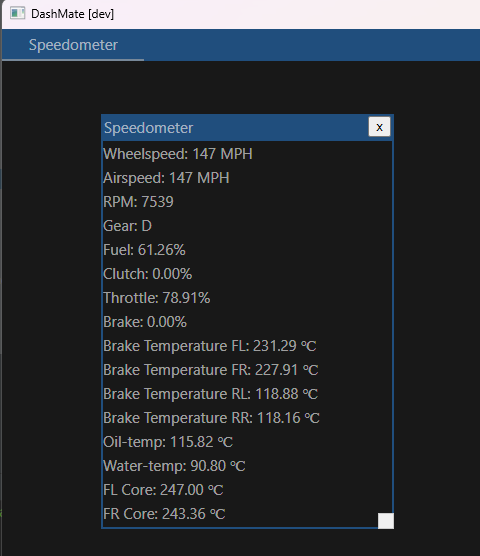Click the Fuel 61.26% reading
The height and width of the screenshot is (556, 480).
pyautogui.click(x=144, y=250)
